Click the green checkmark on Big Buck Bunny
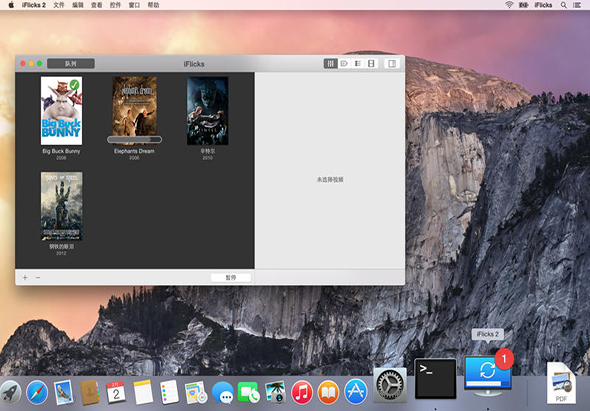Viewport: 590px width, 411px height. point(75,84)
